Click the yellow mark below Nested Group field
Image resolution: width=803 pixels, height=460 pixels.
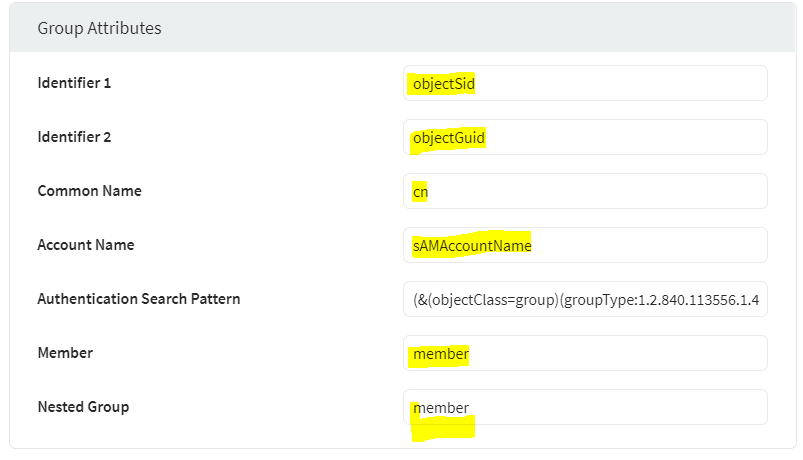[443, 428]
